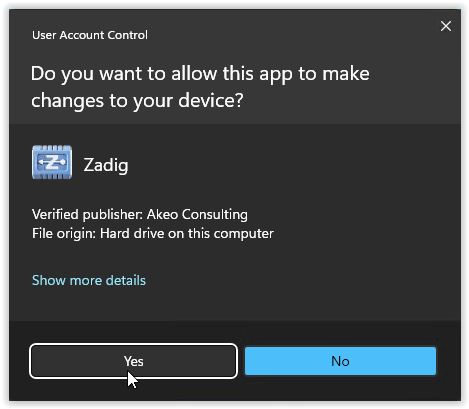469x409 pixels.
Task: Select the 'Hard drive on this computer' text
Action: (x=187, y=233)
